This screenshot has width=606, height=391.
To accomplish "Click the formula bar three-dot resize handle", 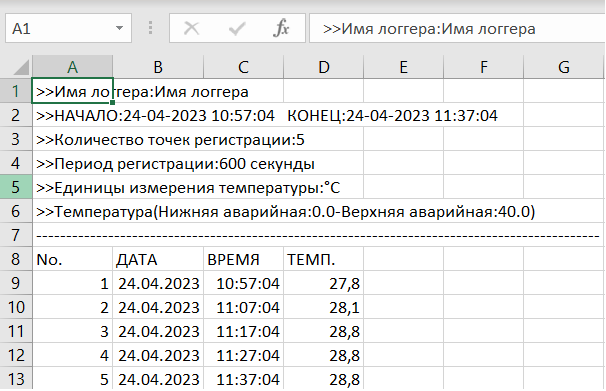I will coord(150,28).
